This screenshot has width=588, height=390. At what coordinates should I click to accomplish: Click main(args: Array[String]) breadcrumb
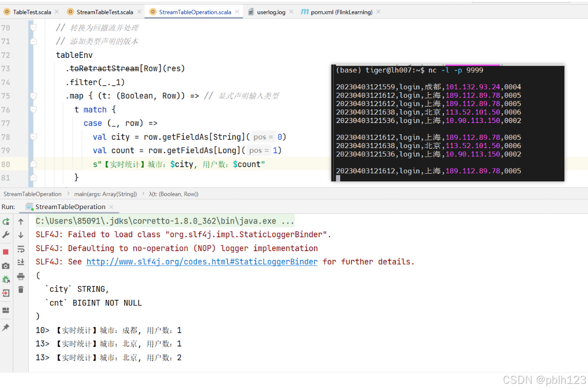click(x=105, y=194)
